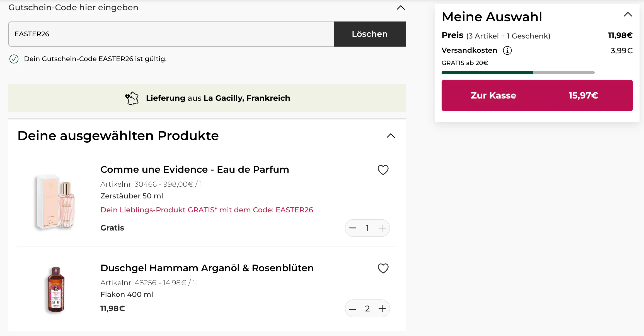Open Versandkosten info icon

[x=507, y=51]
